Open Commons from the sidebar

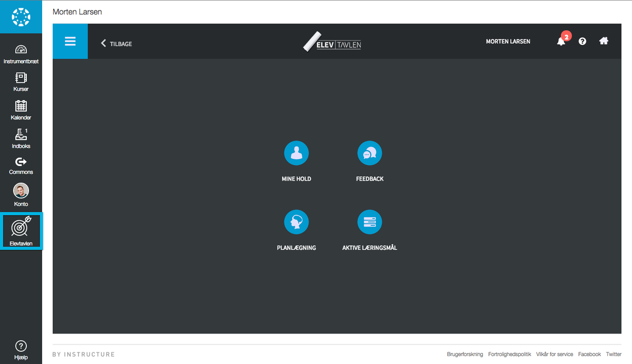(x=21, y=166)
